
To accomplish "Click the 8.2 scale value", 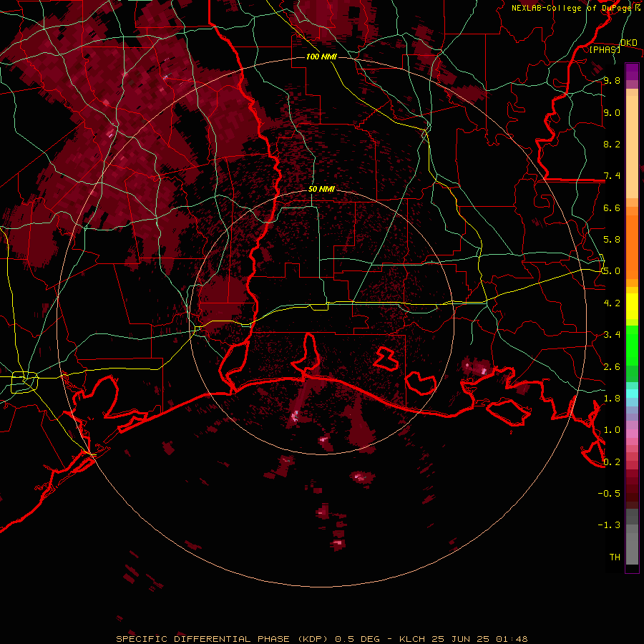I will point(612,144).
